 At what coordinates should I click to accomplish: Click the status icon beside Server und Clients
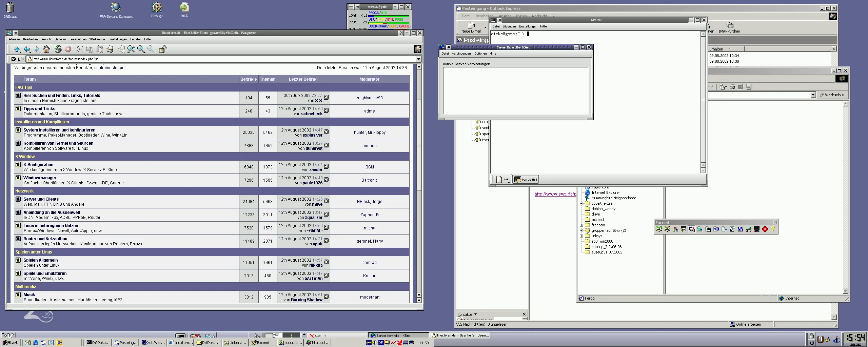click(18, 199)
